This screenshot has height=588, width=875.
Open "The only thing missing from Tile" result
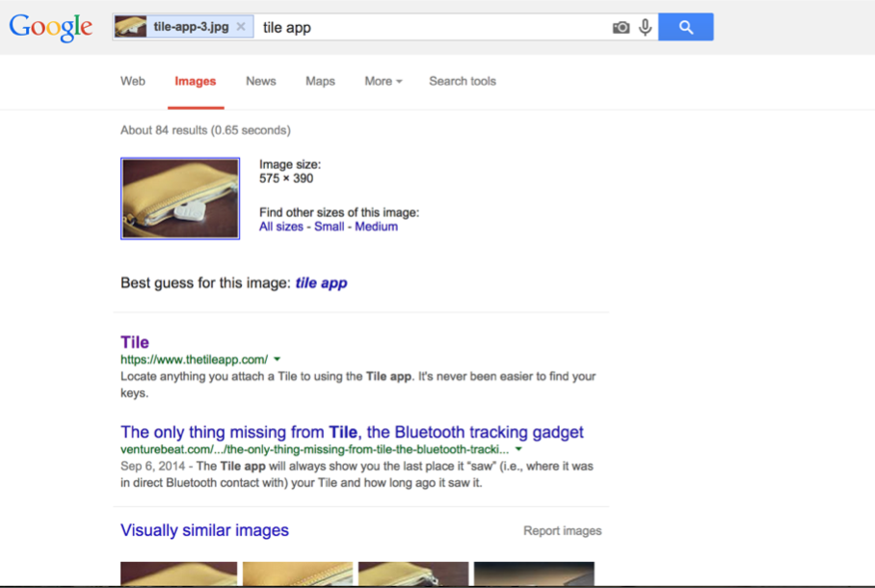tap(352, 432)
